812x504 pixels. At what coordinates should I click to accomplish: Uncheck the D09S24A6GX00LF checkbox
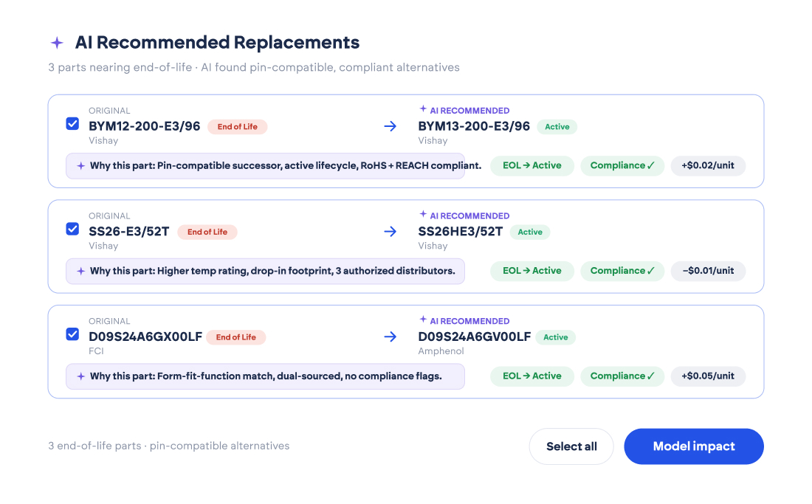coord(72,334)
